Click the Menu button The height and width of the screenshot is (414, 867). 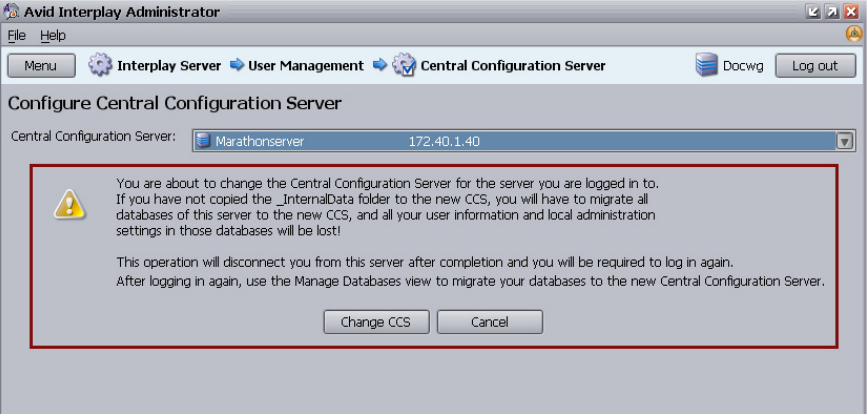(x=41, y=66)
